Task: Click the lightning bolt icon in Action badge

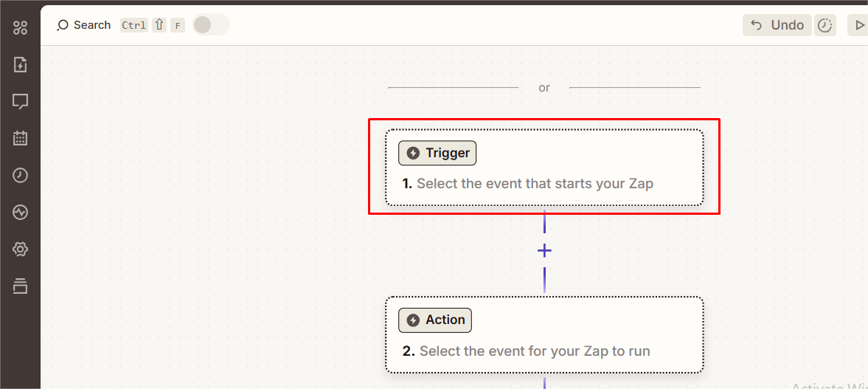Action: click(x=413, y=320)
